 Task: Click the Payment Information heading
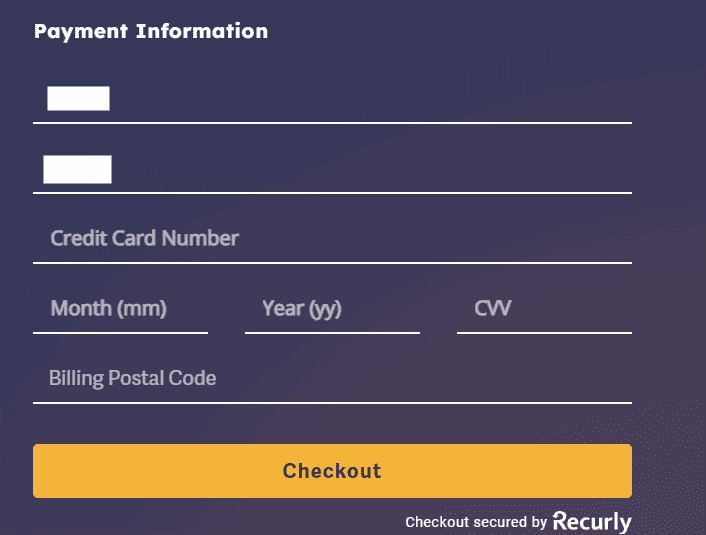pyautogui.click(x=151, y=31)
